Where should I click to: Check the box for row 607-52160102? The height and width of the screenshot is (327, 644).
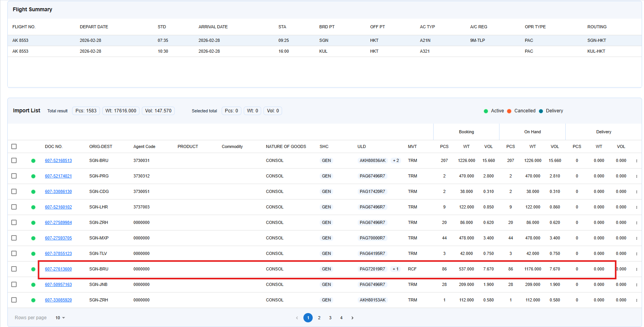tap(14, 207)
